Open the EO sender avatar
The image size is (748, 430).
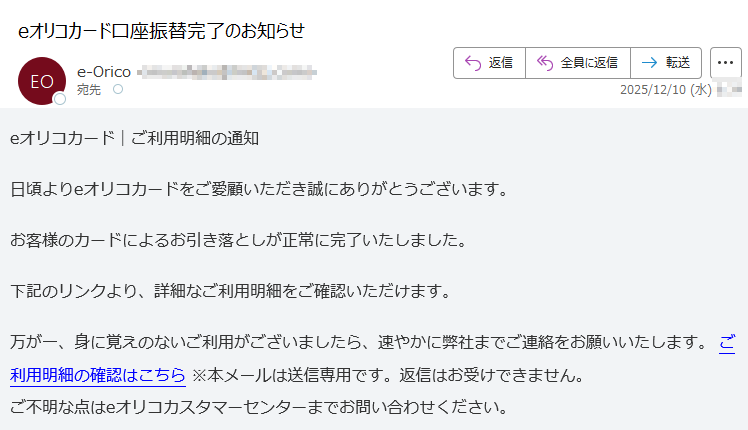pos(42,81)
